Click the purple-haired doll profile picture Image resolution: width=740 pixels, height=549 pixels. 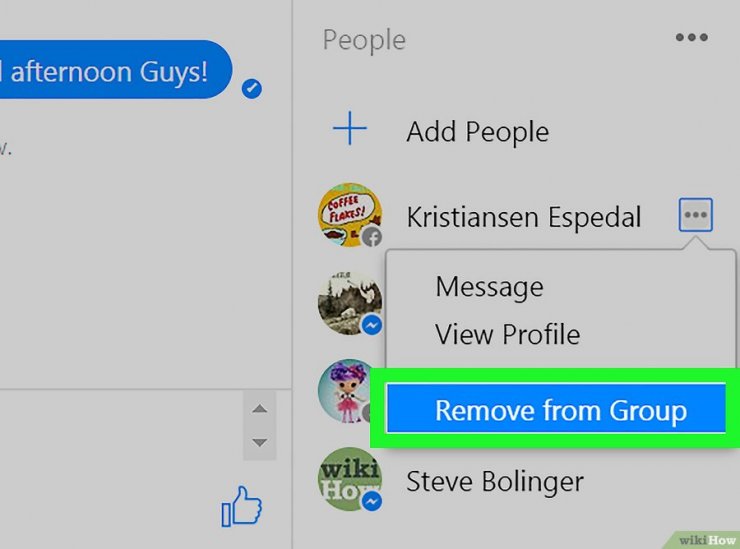(346, 391)
